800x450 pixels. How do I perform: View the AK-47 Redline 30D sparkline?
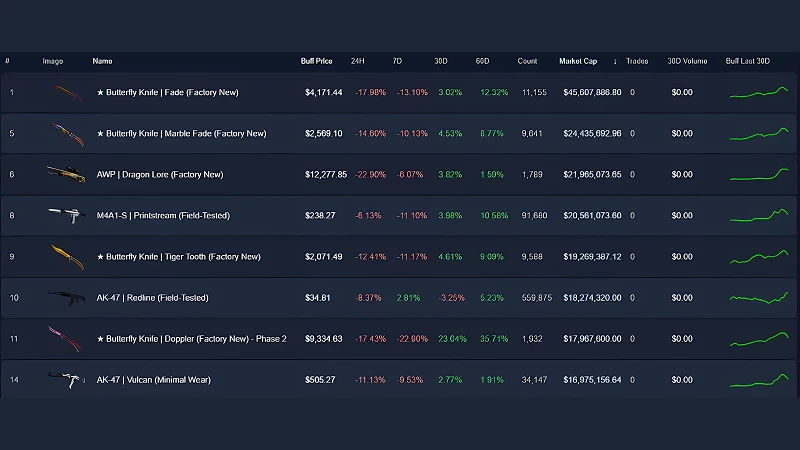tap(759, 297)
